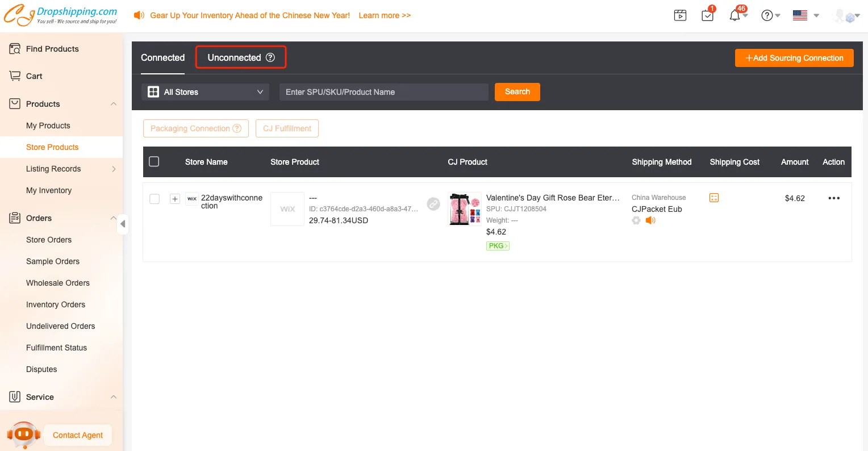The image size is (868, 451).
Task: Click the task checklist icon with badge
Action: click(707, 15)
